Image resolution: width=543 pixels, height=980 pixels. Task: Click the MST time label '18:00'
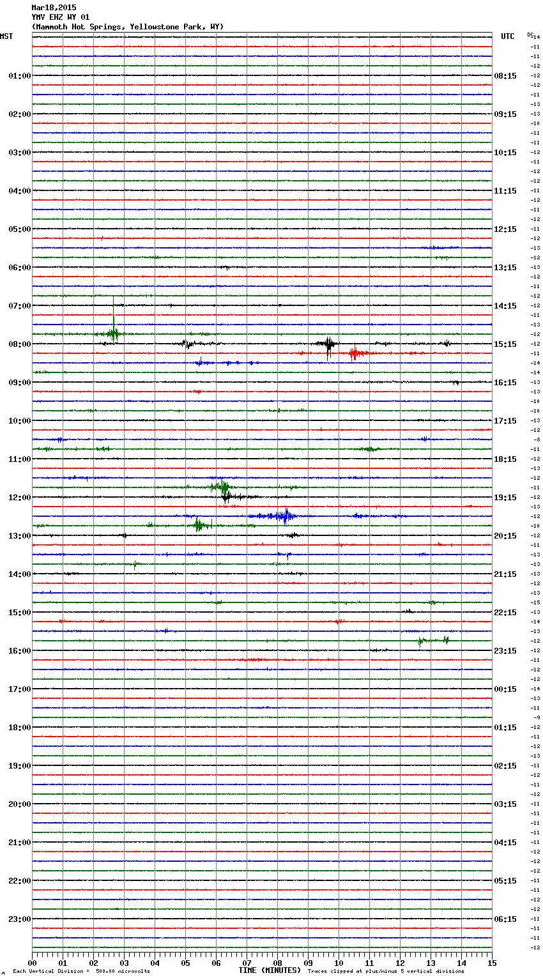(20, 728)
